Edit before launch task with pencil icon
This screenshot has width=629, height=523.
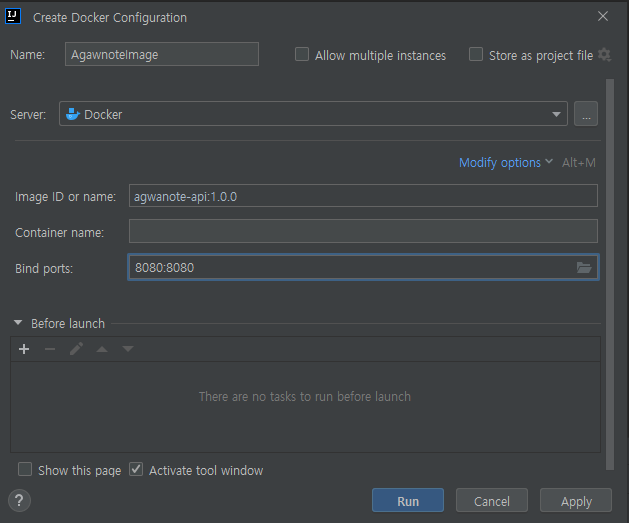pos(76,349)
